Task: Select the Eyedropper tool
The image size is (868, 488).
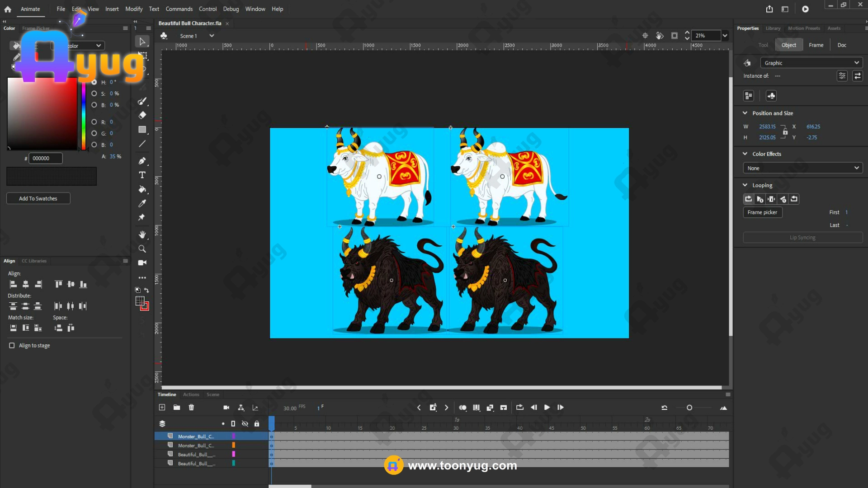Action: (142, 203)
